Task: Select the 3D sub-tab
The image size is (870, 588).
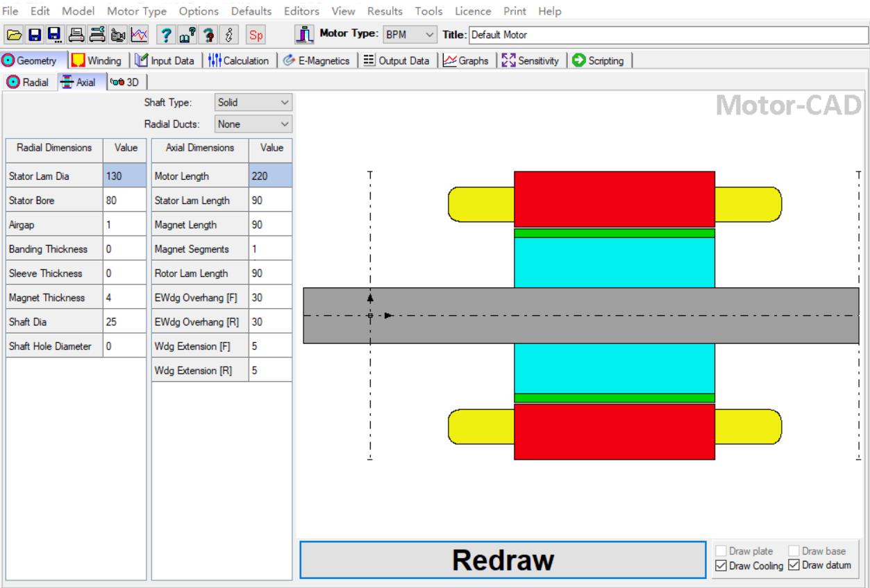Action: pos(126,82)
